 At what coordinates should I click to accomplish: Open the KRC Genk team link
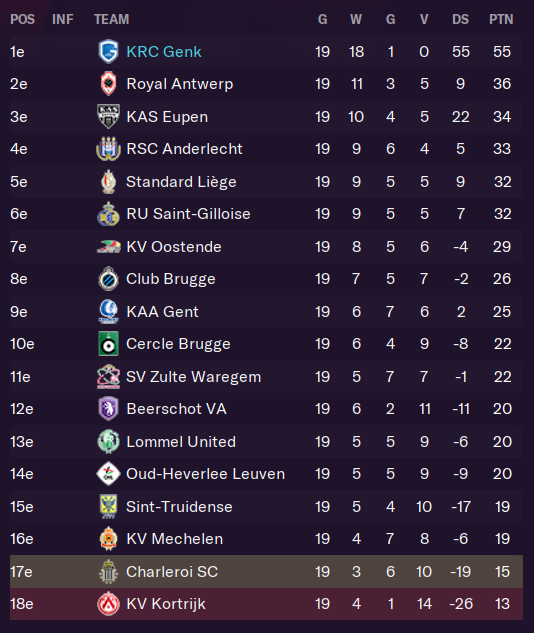[x=164, y=52]
